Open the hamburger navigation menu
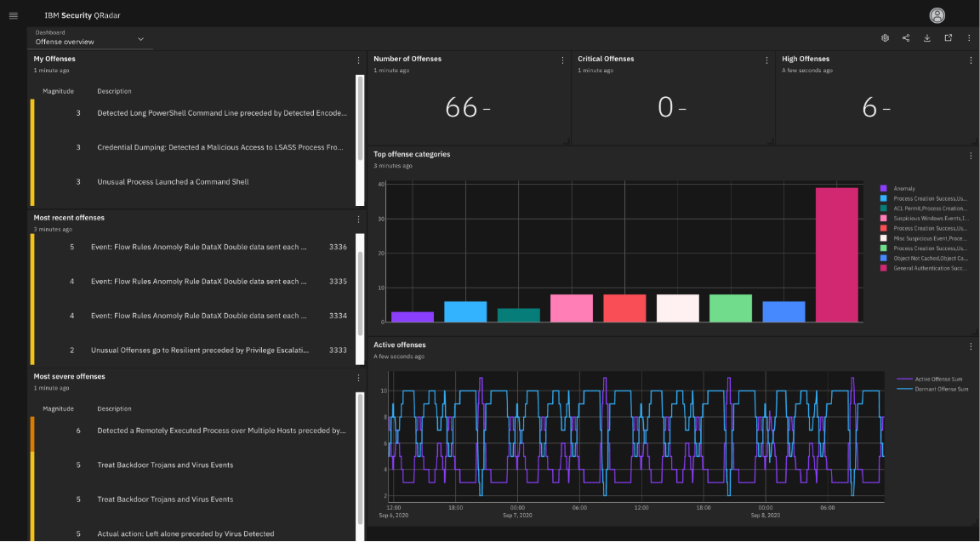The height and width of the screenshot is (542, 980). 13,15
